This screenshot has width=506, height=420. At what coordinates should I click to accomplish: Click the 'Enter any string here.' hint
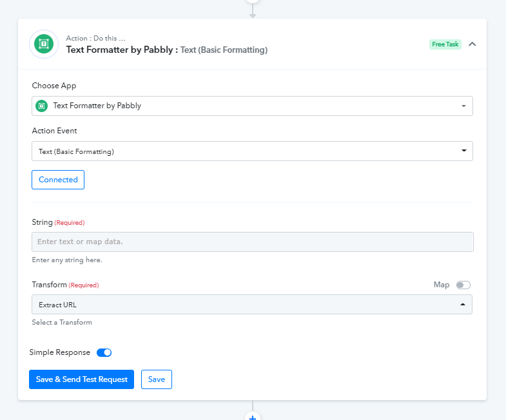(x=67, y=260)
